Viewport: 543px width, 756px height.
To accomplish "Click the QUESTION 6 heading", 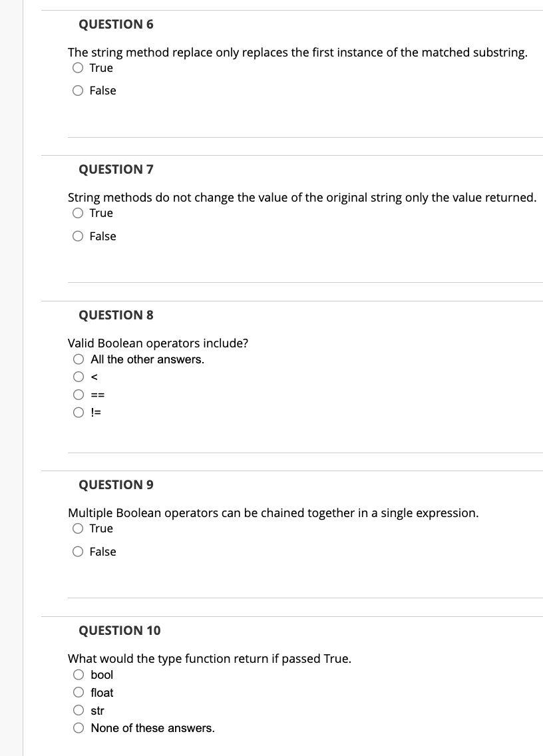I will [x=116, y=24].
